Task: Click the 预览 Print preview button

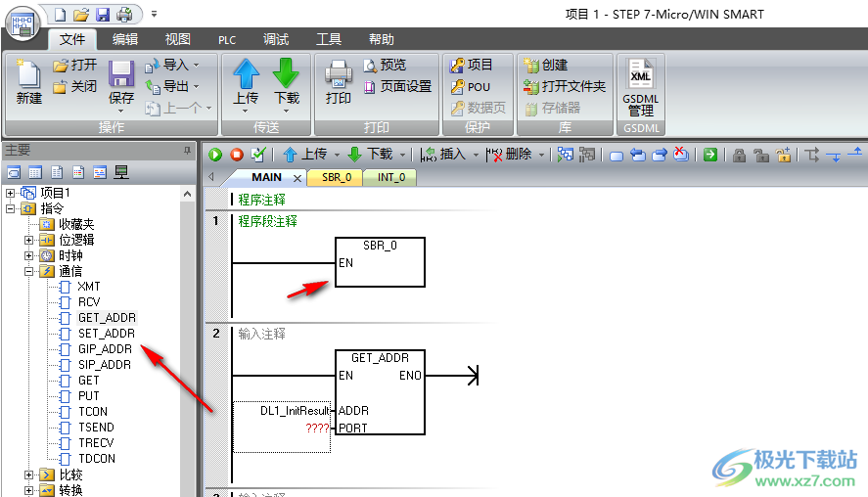Action: [386, 66]
